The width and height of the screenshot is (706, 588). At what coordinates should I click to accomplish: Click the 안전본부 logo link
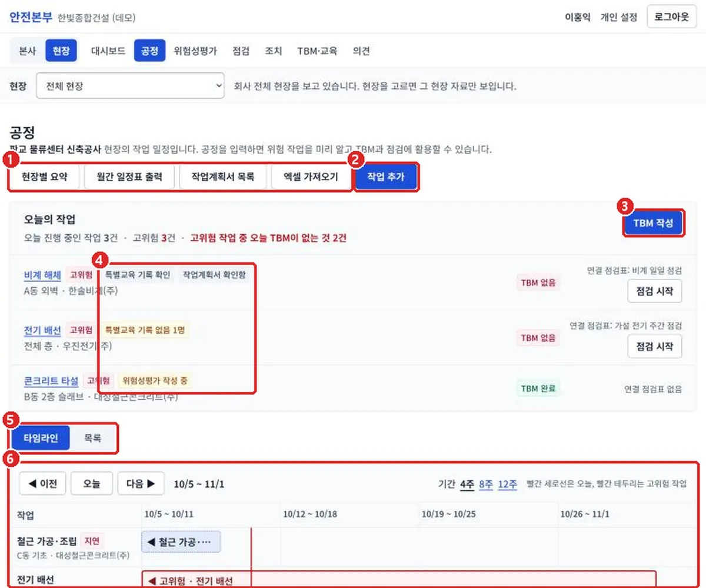point(31,17)
